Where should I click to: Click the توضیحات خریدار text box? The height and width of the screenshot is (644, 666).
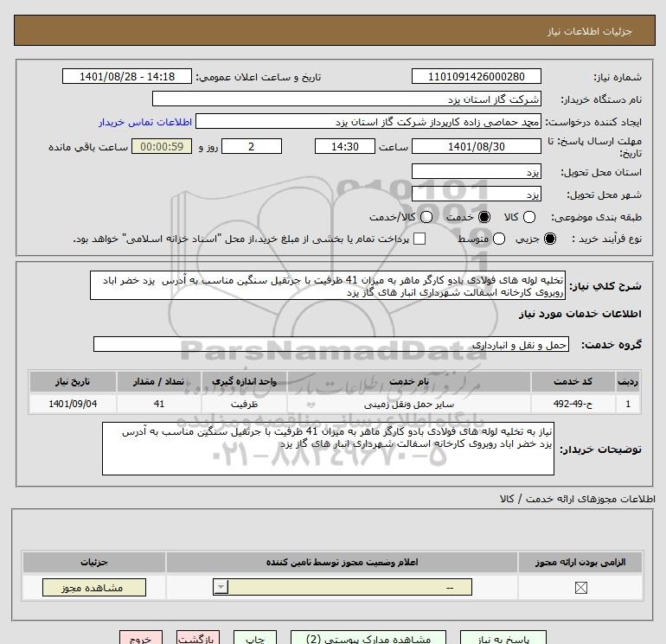coord(328,449)
